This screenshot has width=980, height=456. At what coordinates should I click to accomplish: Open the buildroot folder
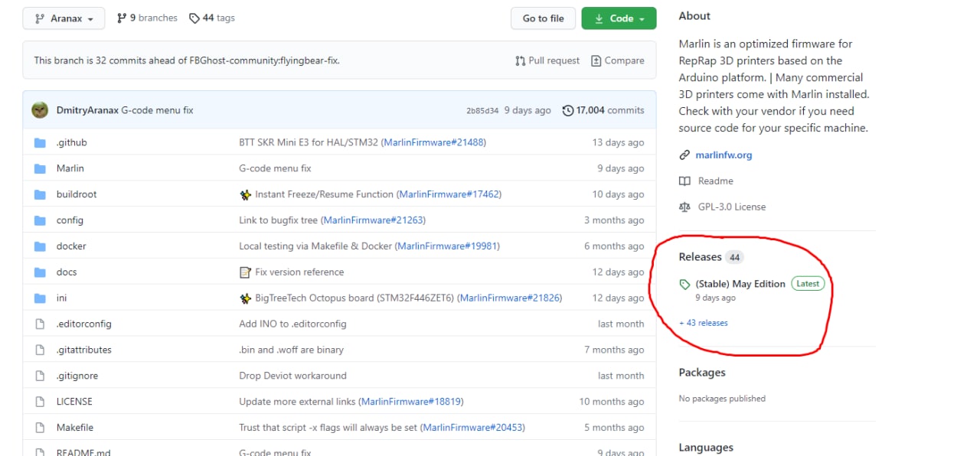point(77,194)
